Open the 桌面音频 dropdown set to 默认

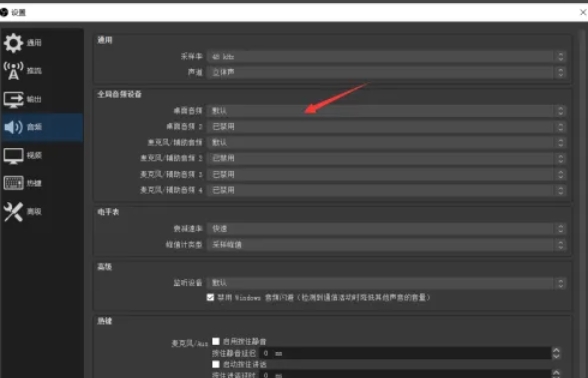point(386,111)
